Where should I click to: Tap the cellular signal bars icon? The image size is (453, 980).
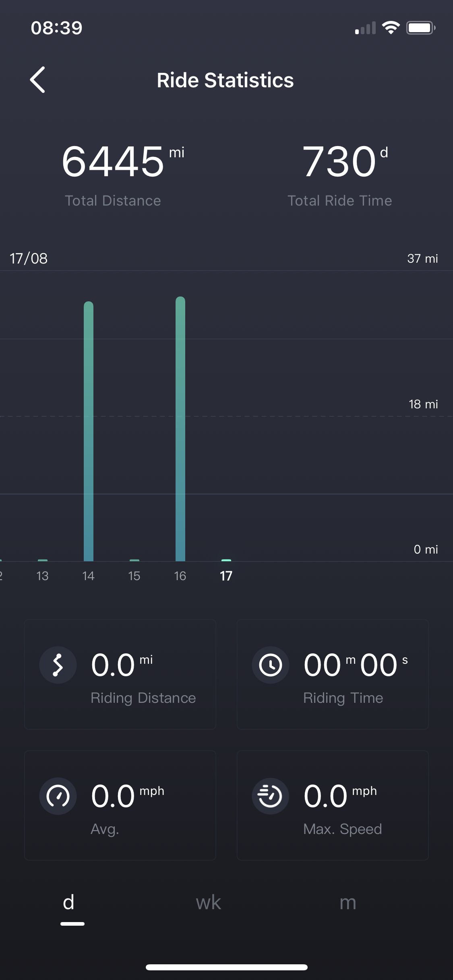tap(365, 28)
